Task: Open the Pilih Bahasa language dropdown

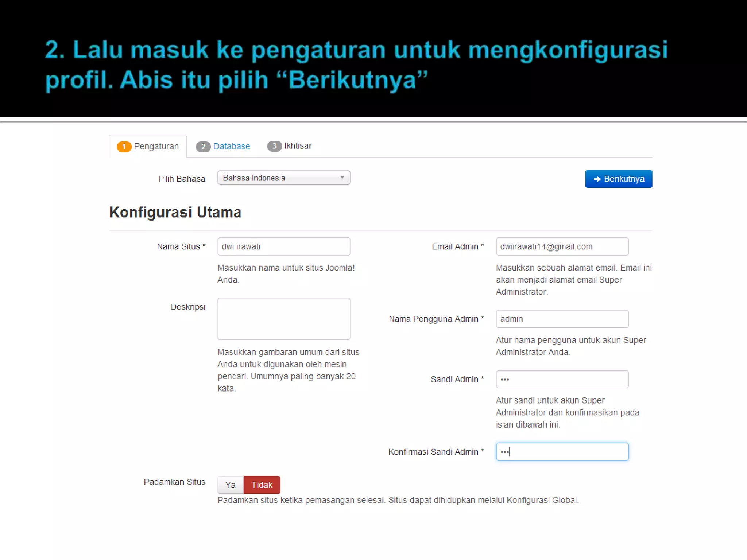Action: coord(283,178)
